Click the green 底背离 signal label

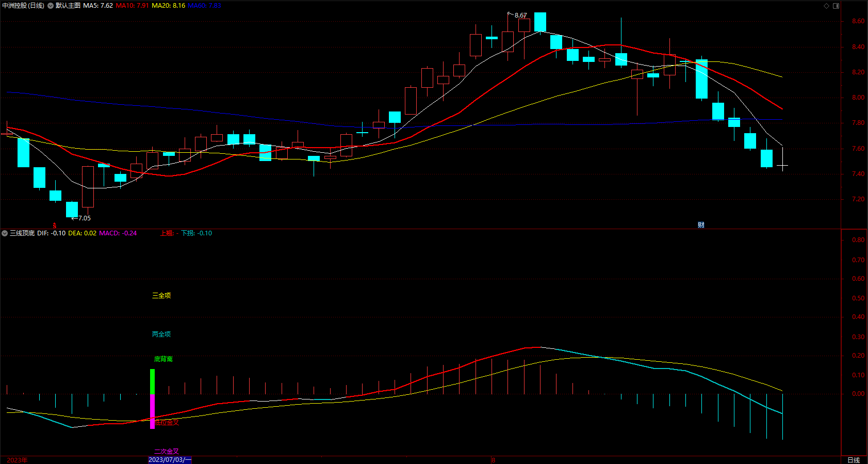click(163, 359)
